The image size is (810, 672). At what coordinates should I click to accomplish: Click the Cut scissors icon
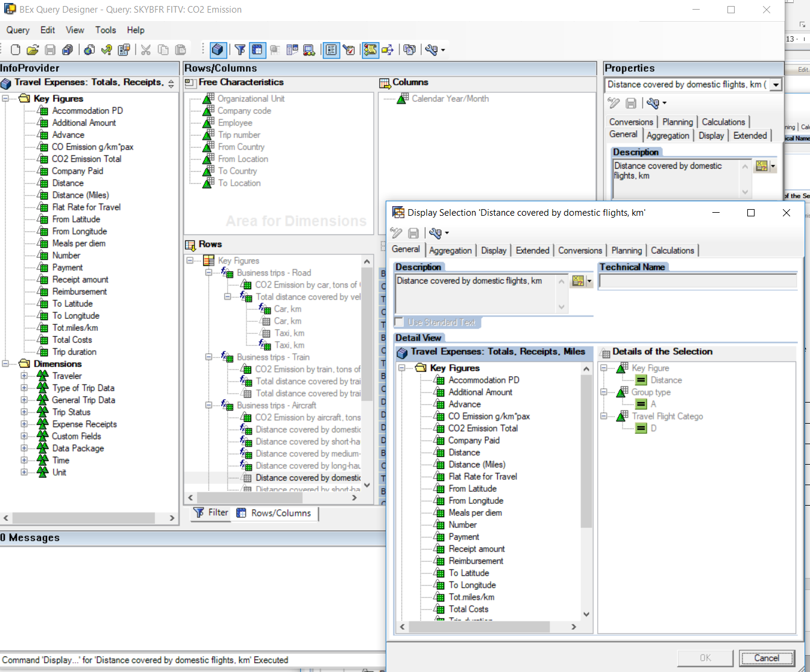click(145, 50)
